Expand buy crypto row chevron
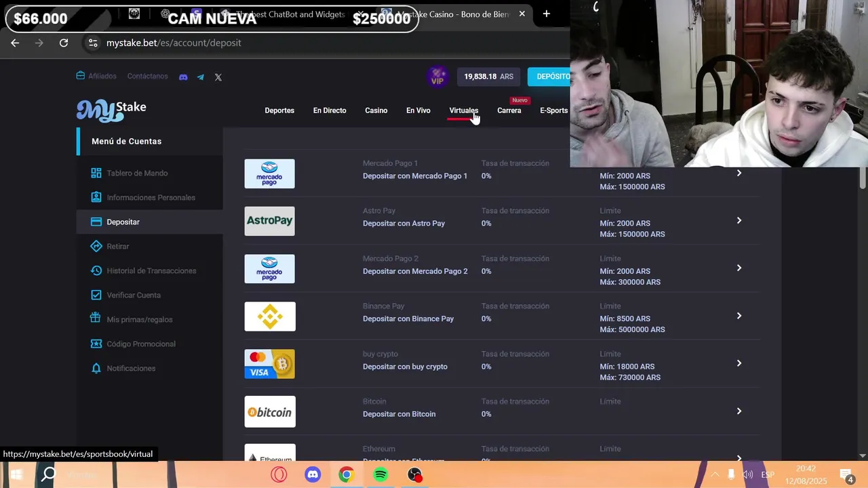 [739, 363]
